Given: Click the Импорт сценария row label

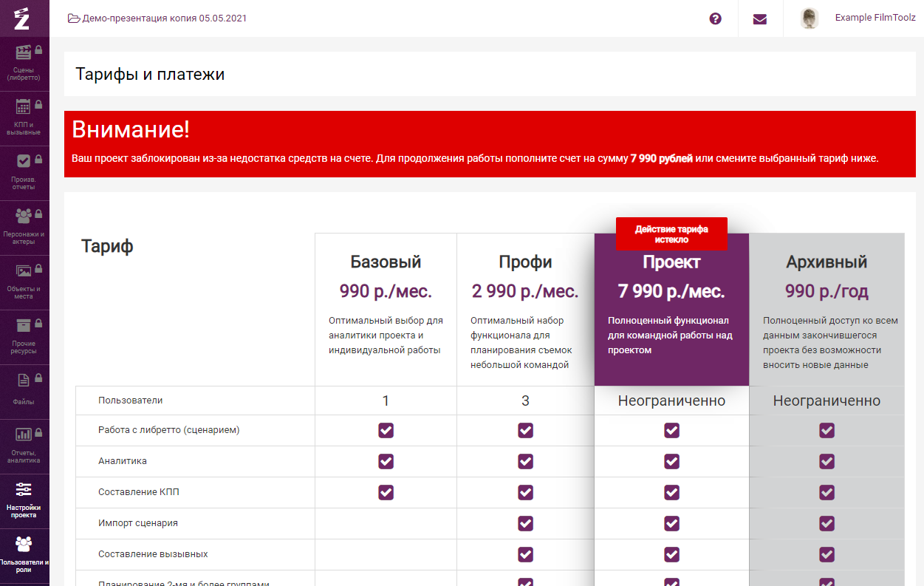Looking at the screenshot, I should (x=138, y=522).
